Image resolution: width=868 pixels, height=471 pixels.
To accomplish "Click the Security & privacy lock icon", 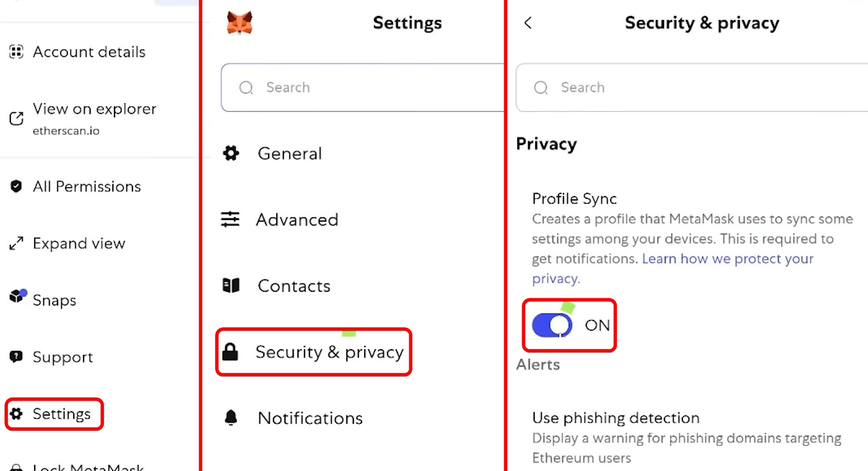I will (230, 352).
